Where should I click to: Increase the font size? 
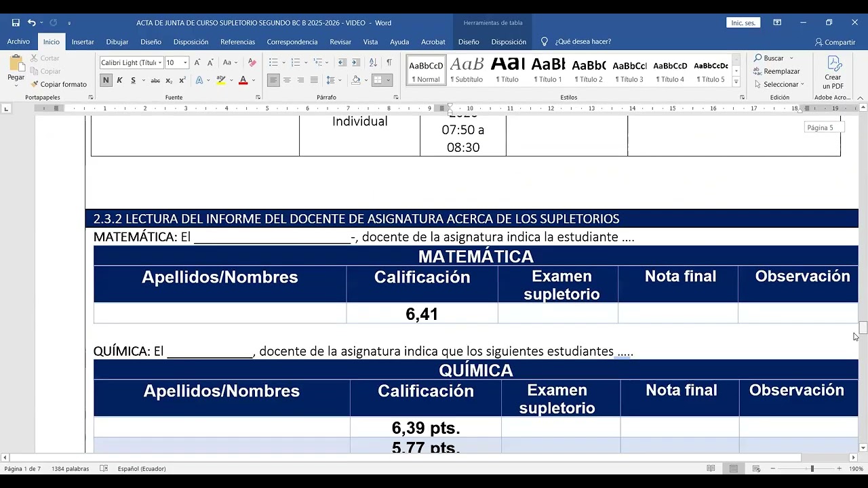[x=197, y=62]
